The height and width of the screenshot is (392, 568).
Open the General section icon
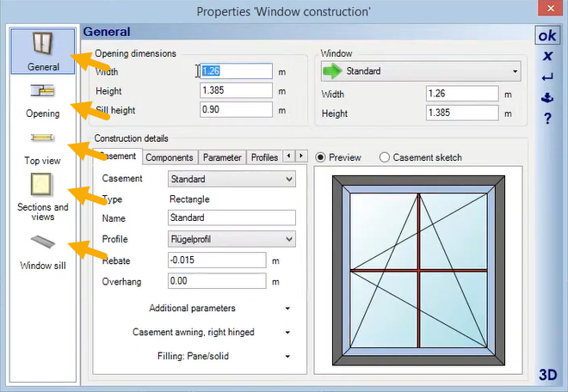42,51
